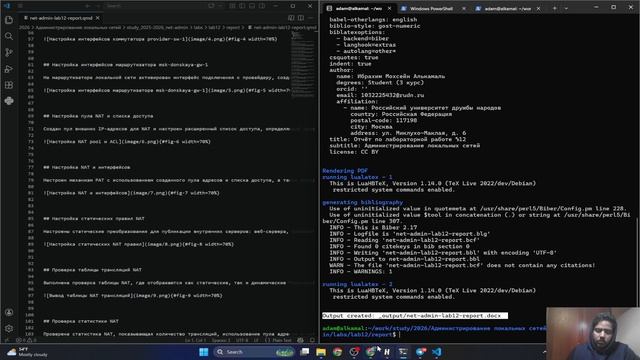The width and height of the screenshot is (640, 360).
Task: Open the VS Code Explorer view
Action: point(9,20)
